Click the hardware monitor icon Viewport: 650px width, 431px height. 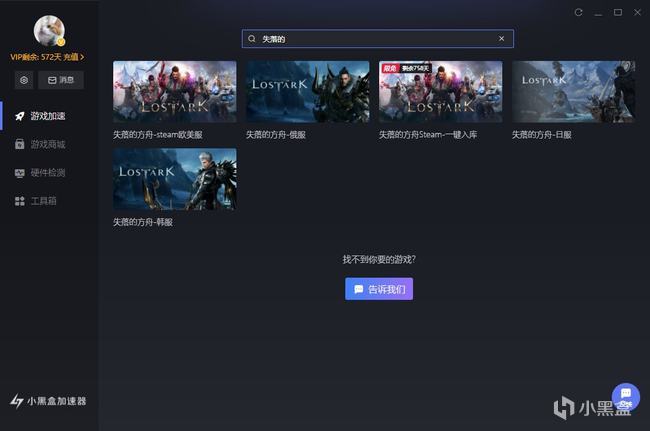pos(19,173)
